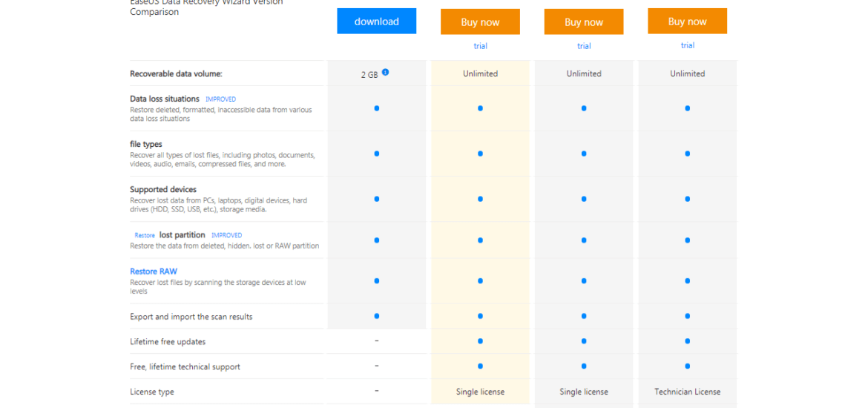Image resolution: width=868 pixels, height=408 pixels.
Task: Click the info icon beside 2 GB
Action: pyautogui.click(x=385, y=72)
